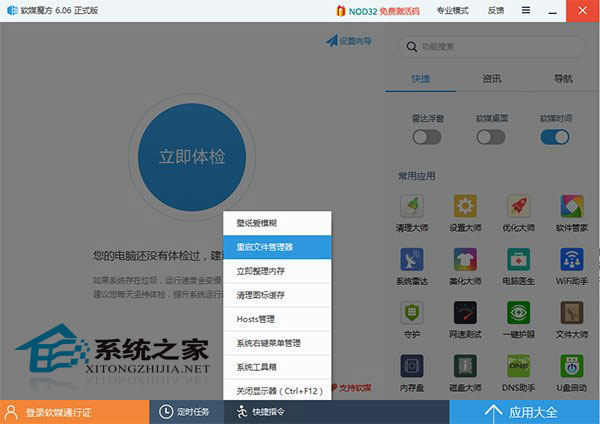The height and width of the screenshot is (424, 600).
Task: Minimize the 软媒魔方 window
Action: tap(553, 11)
